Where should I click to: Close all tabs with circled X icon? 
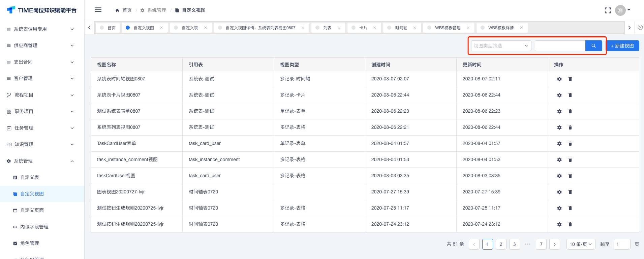(640, 28)
